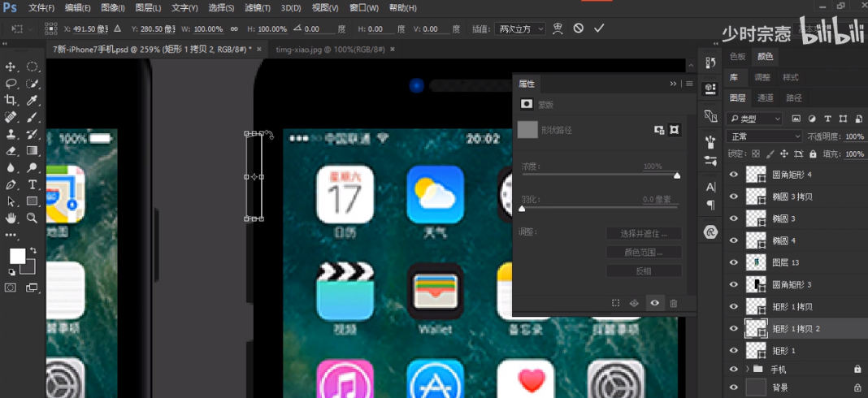Commit the transform with the checkmark
Screen dimensions: 868x398
tap(598, 28)
